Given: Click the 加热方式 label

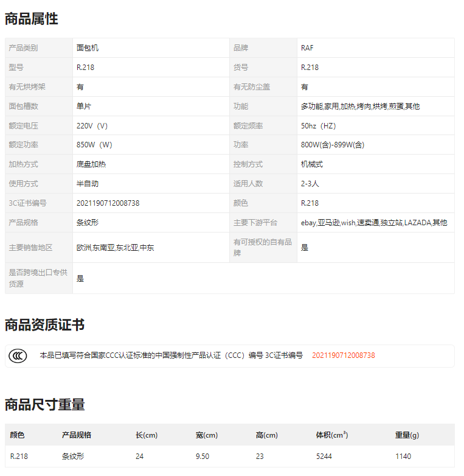Looking at the screenshot, I should tap(23, 164).
